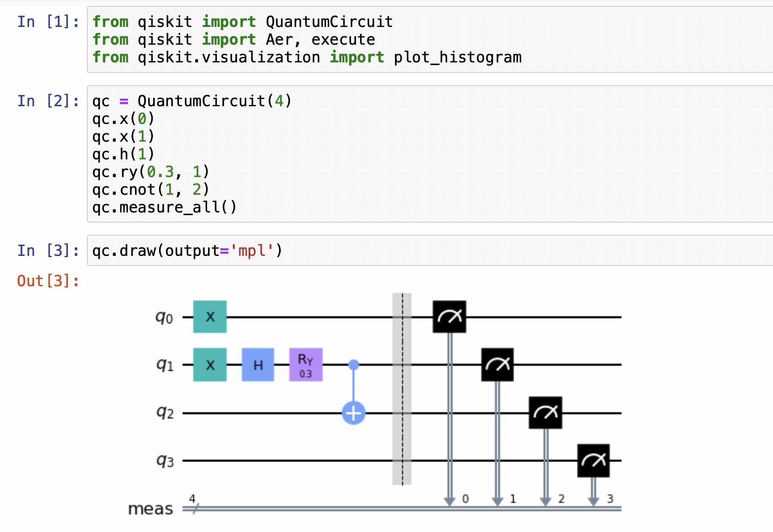Click the Out[3] output prompt
This screenshot has width=773, height=532.
[x=48, y=281]
